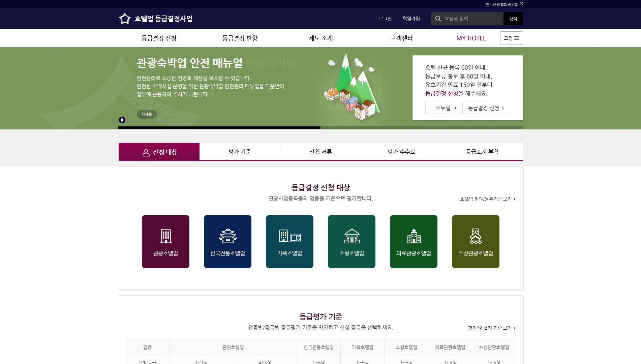Open the MY HOTEL menu
The width and height of the screenshot is (641, 364).
point(471,38)
